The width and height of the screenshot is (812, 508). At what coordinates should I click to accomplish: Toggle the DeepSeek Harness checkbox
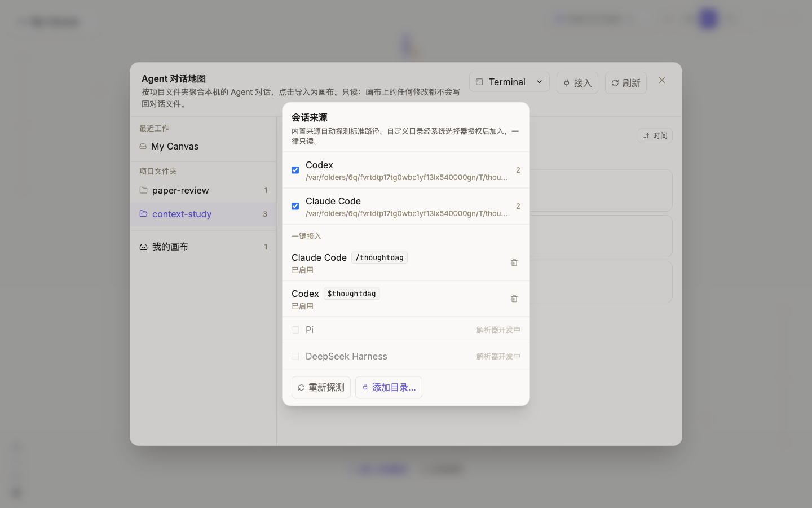click(295, 356)
